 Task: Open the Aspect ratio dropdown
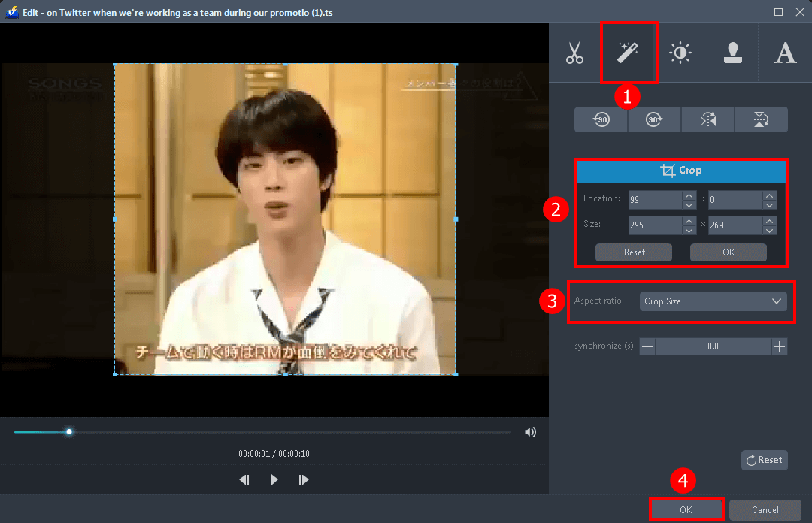(x=713, y=301)
